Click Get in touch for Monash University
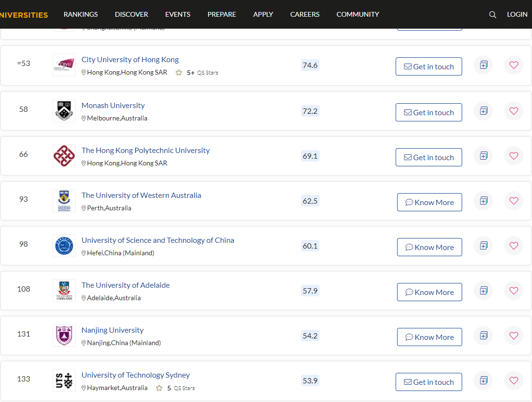This screenshot has height=402, width=532. tap(429, 112)
